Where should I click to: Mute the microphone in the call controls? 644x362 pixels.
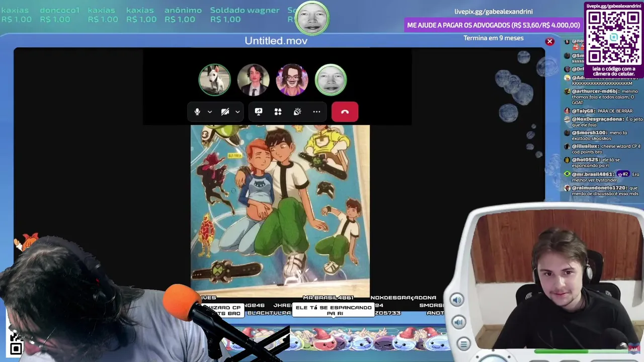[197, 112]
